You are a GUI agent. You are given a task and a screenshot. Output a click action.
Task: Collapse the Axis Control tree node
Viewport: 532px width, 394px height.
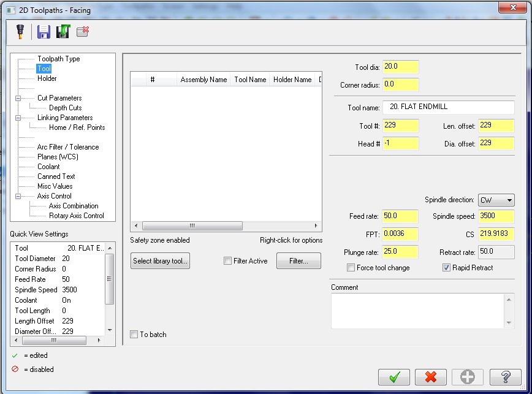click(18, 196)
